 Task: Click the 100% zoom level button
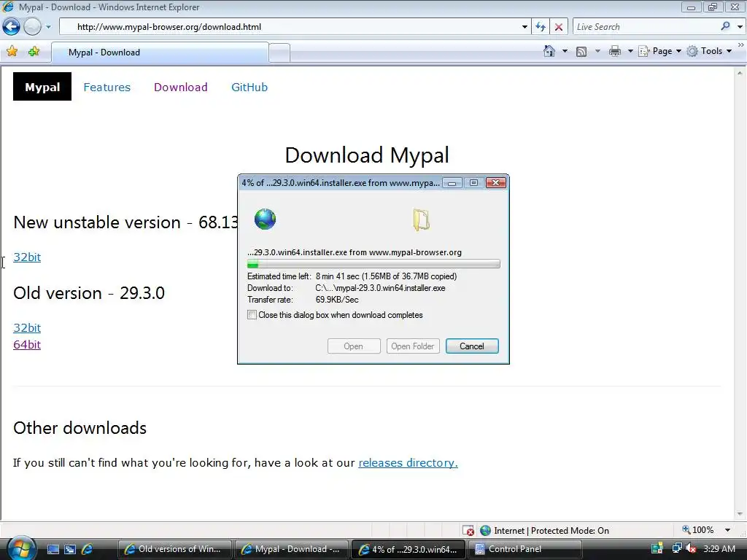tap(698, 530)
